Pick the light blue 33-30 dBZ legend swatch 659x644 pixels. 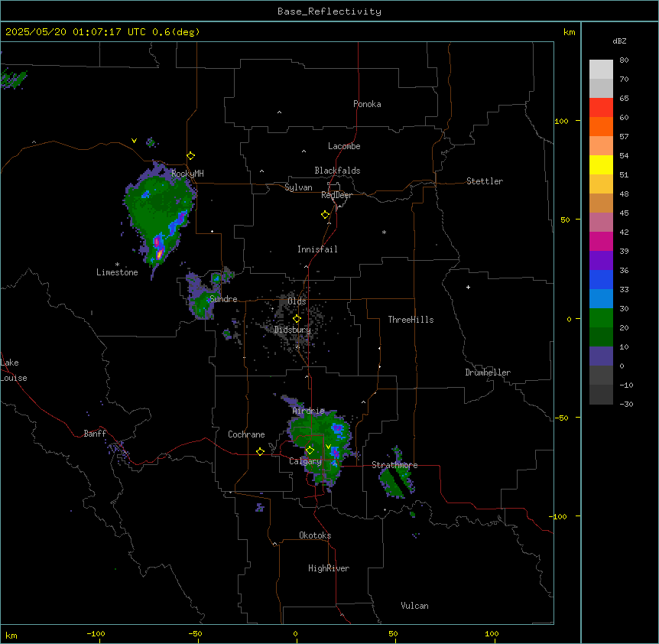click(x=601, y=299)
